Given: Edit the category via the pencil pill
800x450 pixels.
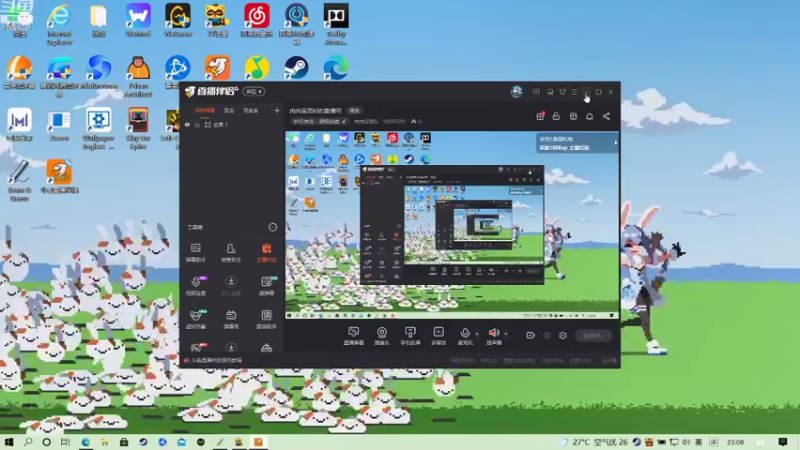Looking at the screenshot, I should 319,121.
